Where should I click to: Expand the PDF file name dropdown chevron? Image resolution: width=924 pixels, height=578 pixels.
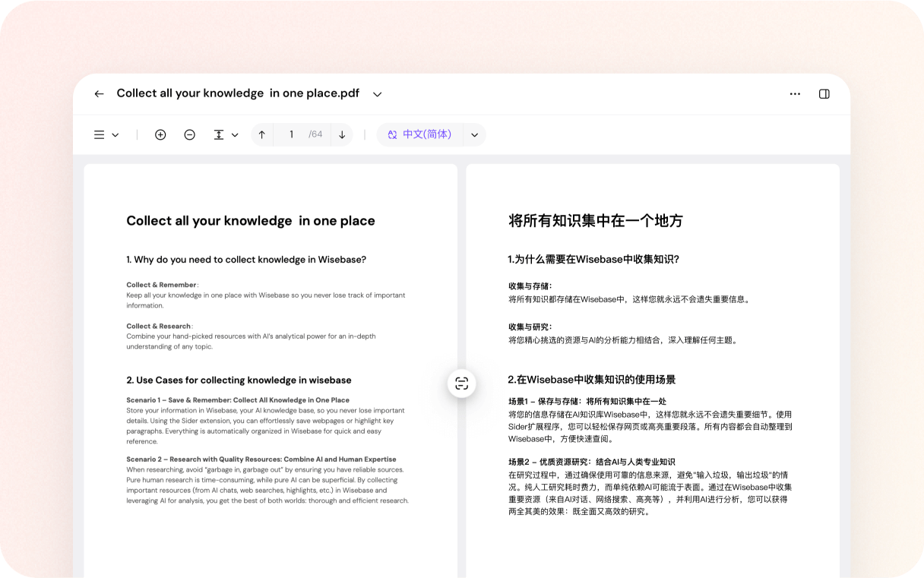click(x=377, y=94)
